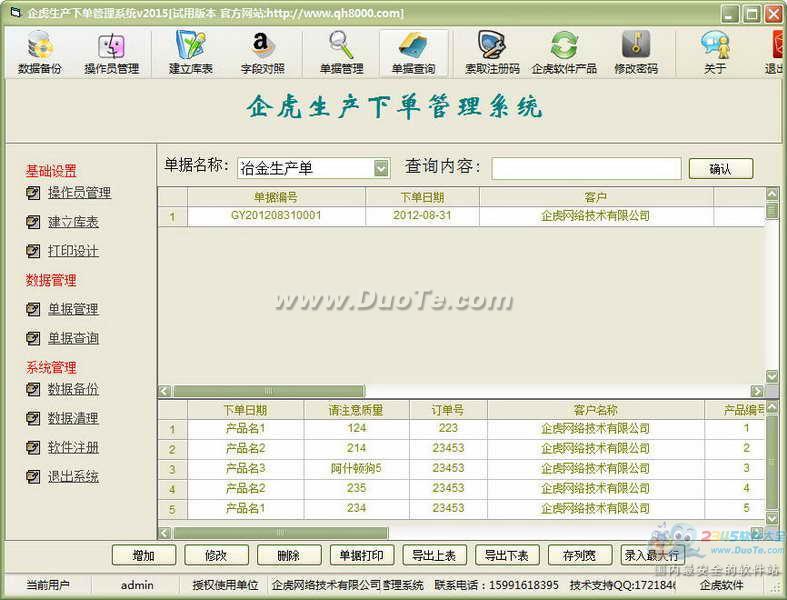Click the 确认 button
This screenshot has height=600, width=787.
721,169
